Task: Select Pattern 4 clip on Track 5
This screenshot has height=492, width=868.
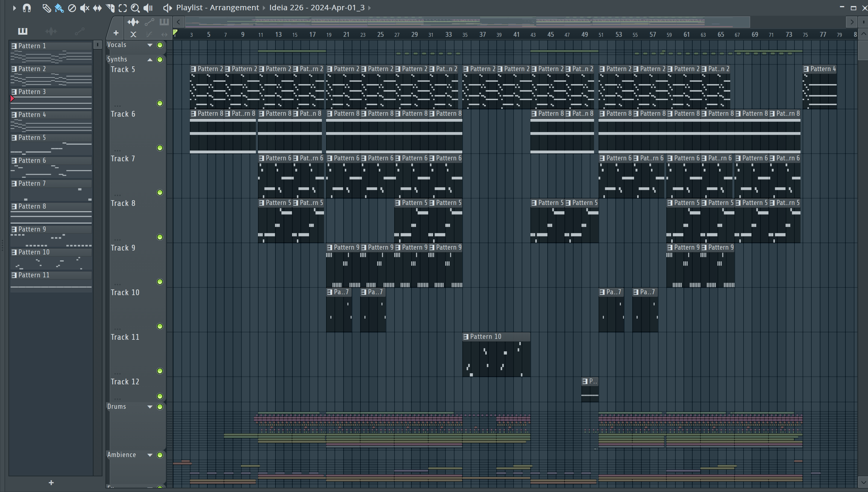Action: [x=820, y=87]
